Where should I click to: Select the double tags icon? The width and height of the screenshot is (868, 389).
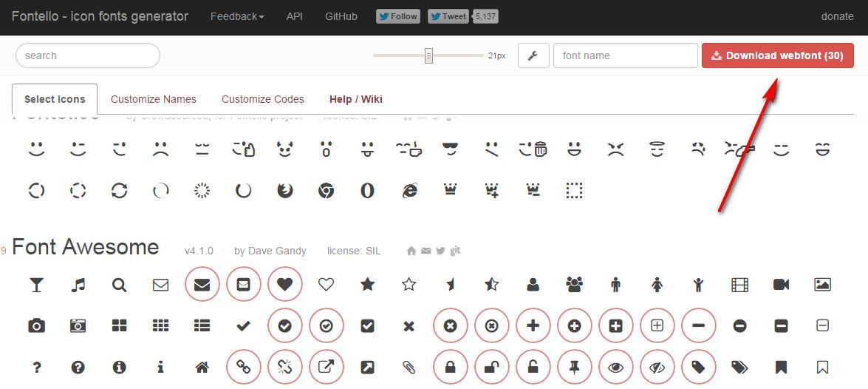tap(739, 368)
